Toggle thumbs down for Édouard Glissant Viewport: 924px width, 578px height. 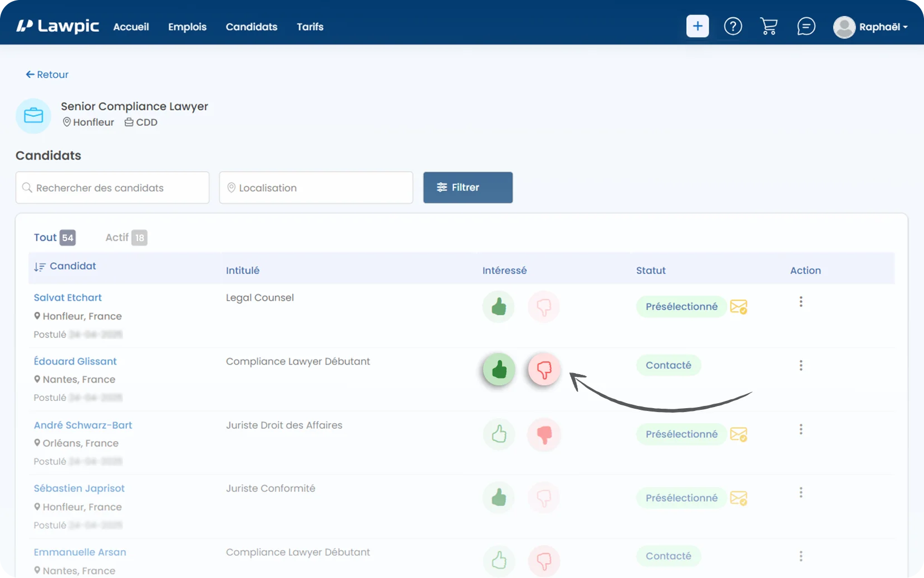click(544, 369)
